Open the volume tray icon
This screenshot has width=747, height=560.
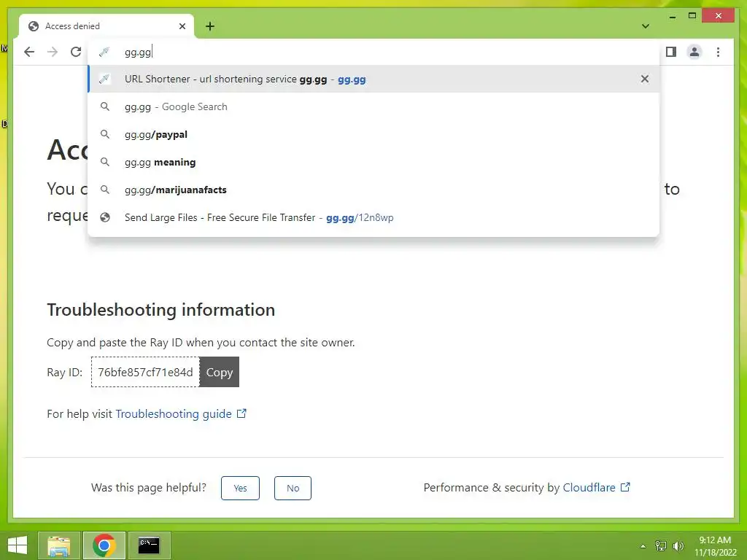pyautogui.click(x=678, y=545)
